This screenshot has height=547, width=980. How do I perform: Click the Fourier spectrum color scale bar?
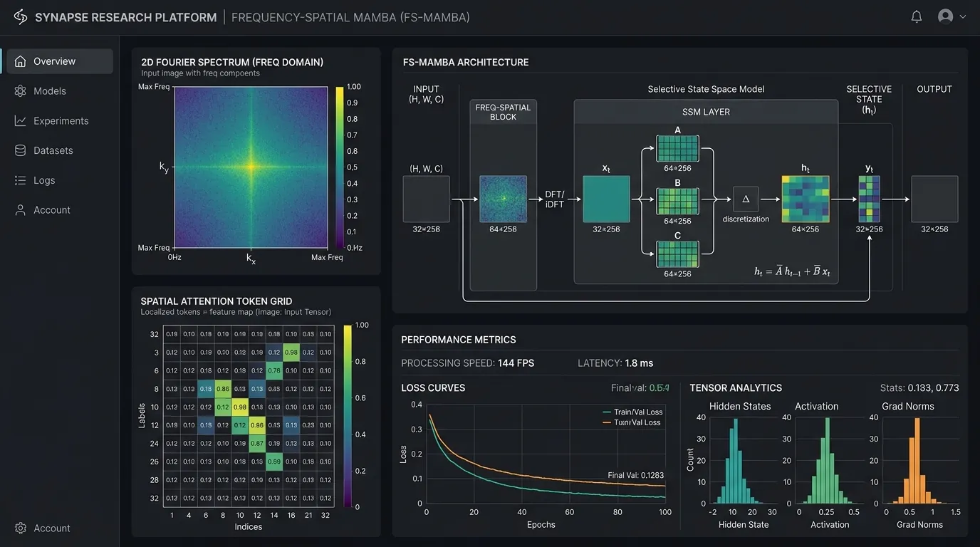(340, 167)
